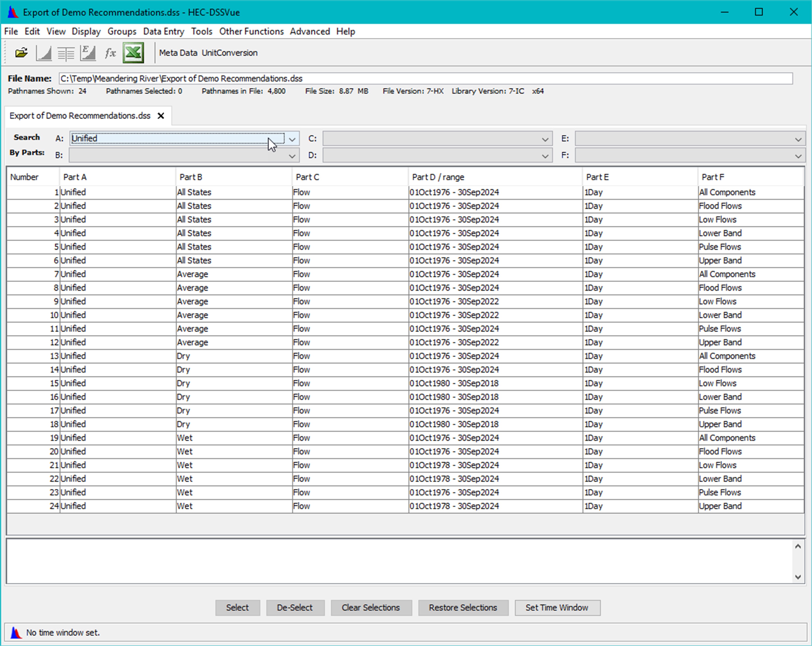The image size is (812, 646).
Task: Select row 24 Wet Upper Band
Action: pyautogui.click(x=405, y=506)
